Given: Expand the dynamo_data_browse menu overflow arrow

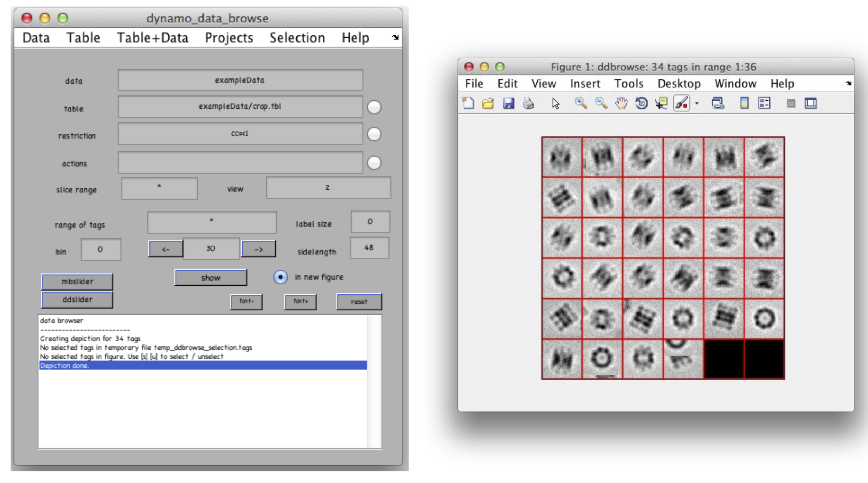Looking at the screenshot, I should pos(395,37).
